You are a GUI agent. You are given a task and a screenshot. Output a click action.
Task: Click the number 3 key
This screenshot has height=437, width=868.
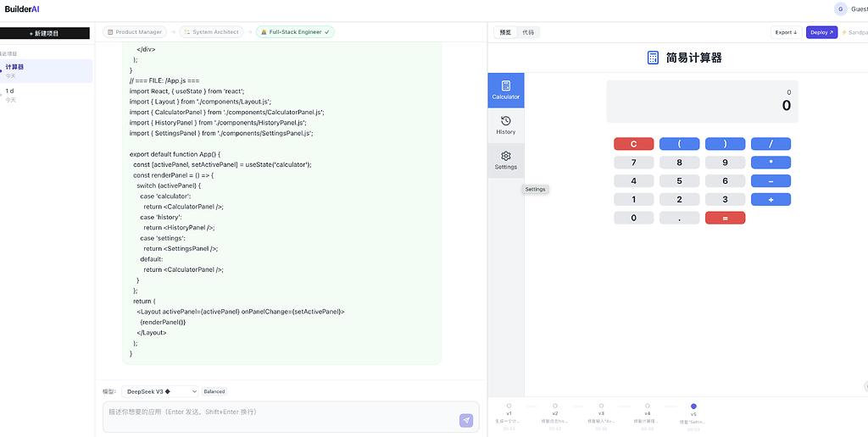(726, 199)
